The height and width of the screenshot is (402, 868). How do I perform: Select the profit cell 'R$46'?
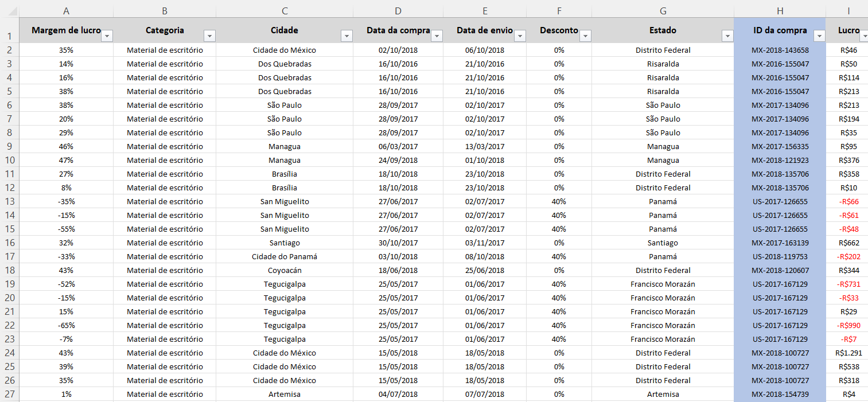pos(847,50)
